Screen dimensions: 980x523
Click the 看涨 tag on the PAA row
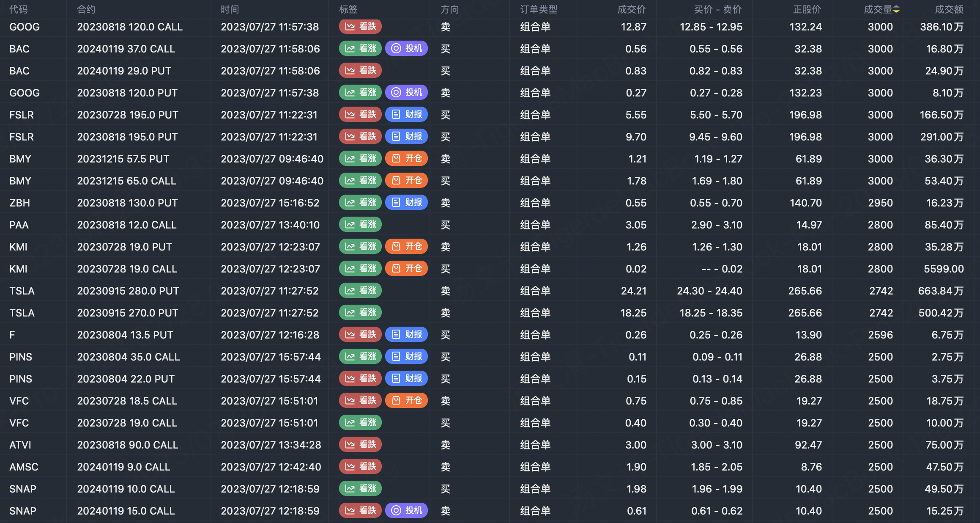tap(360, 225)
